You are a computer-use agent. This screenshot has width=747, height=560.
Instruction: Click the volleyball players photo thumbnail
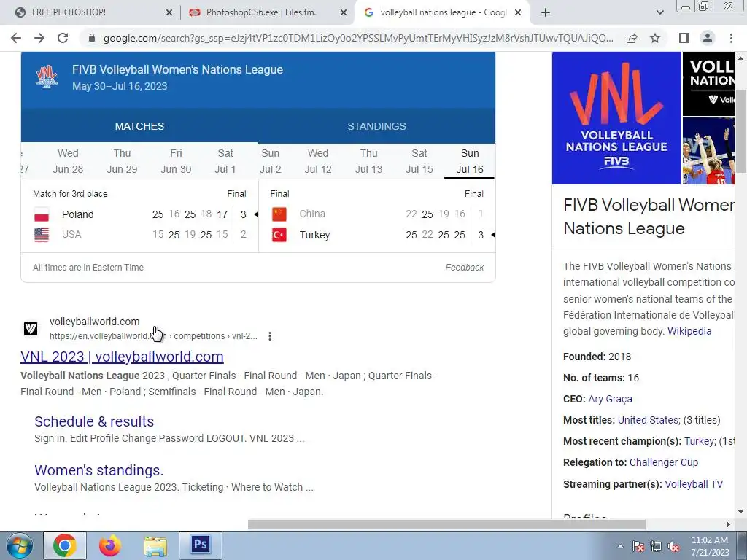click(x=708, y=151)
